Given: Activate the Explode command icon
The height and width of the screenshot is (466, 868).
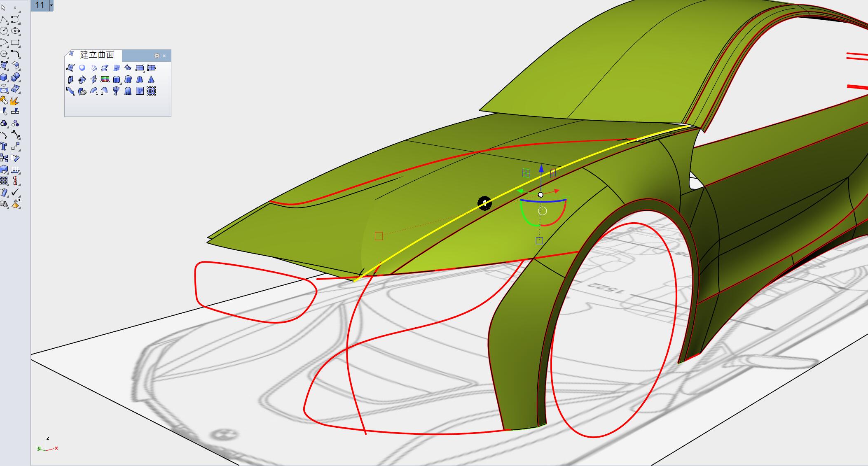Looking at the screenshot, I should (x=15, y=100).
